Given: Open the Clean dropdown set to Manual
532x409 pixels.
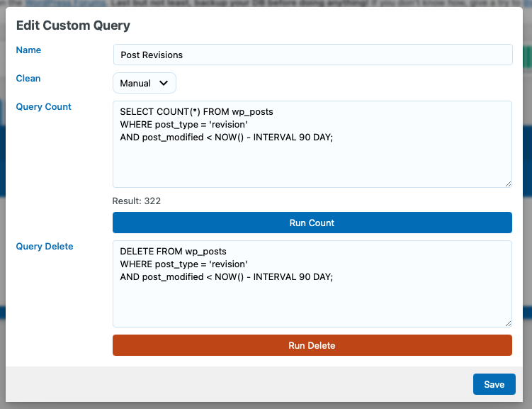Looking at the screenshot, I should (x=144, y=83).
